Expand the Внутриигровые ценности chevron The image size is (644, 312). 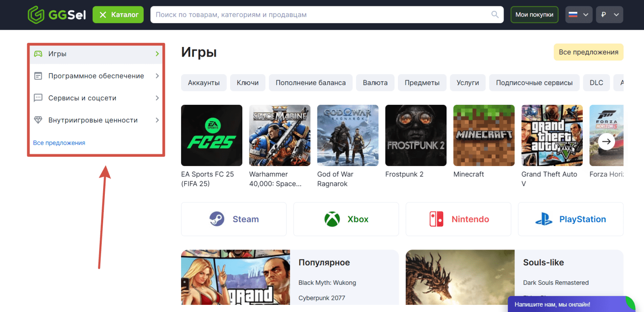pyautogui.click(x=157, y=120)
